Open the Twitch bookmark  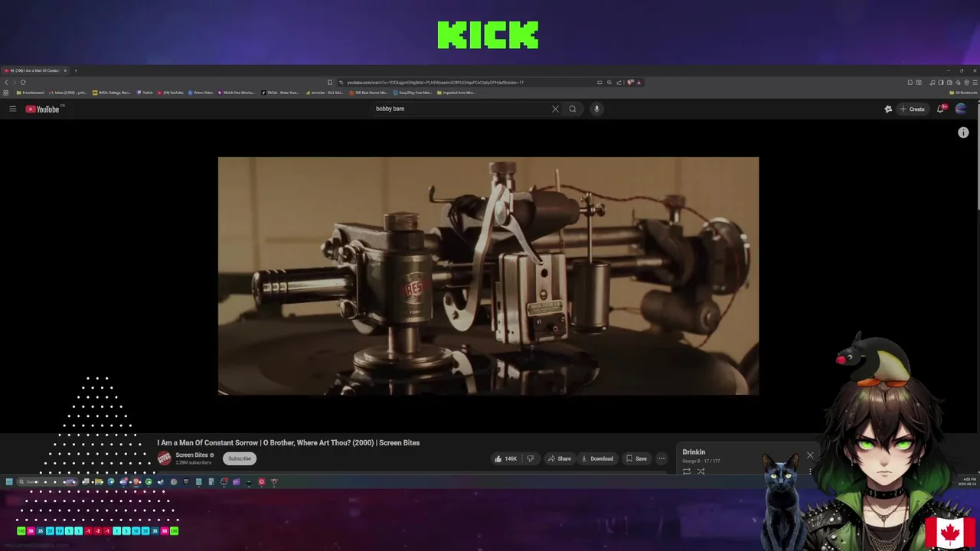click(x=145, y=93)
